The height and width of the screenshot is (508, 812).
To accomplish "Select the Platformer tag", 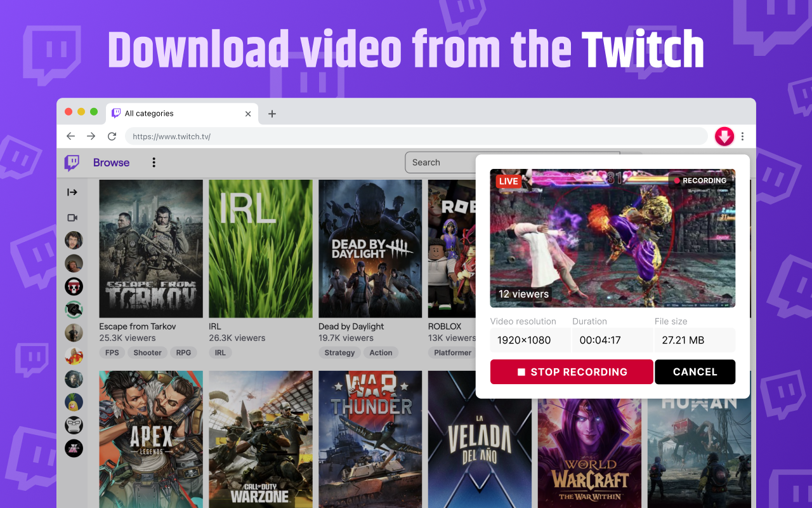I will [452, 352].
